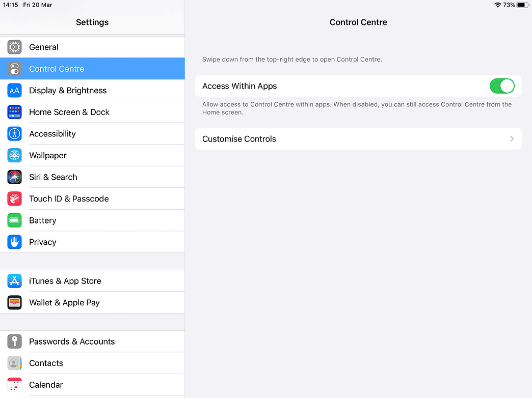Open the Wallet & Apple Pay section
Screen dimensions: 532x398
pos(64,302)
